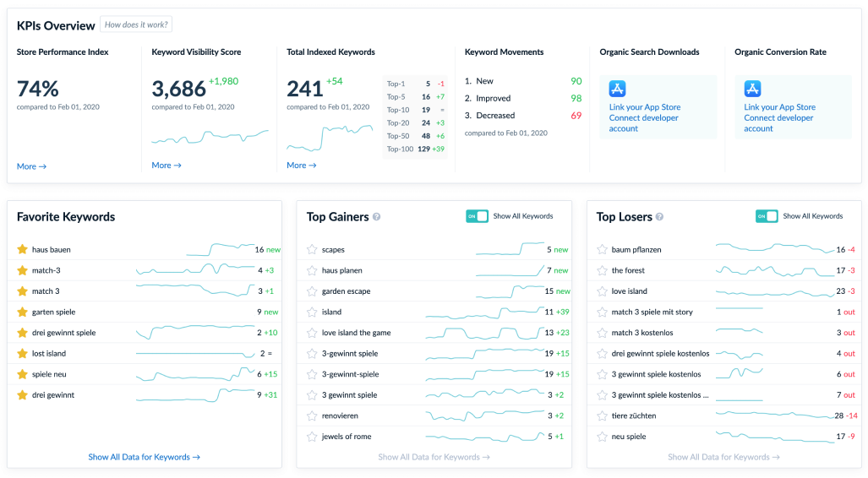Select the Top-10 row in keyword ranking table

pos(415,110)
